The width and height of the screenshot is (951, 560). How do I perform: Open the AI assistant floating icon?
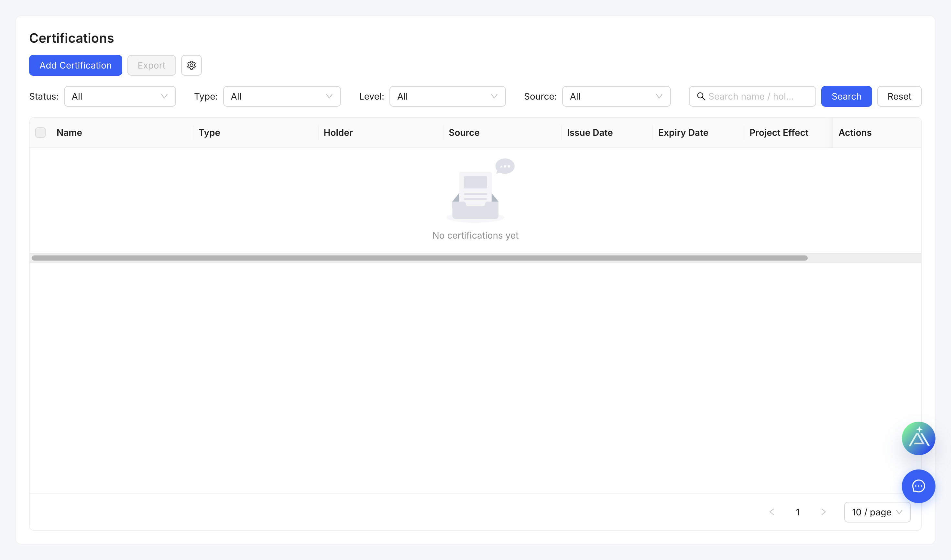(x=918, y=438)
